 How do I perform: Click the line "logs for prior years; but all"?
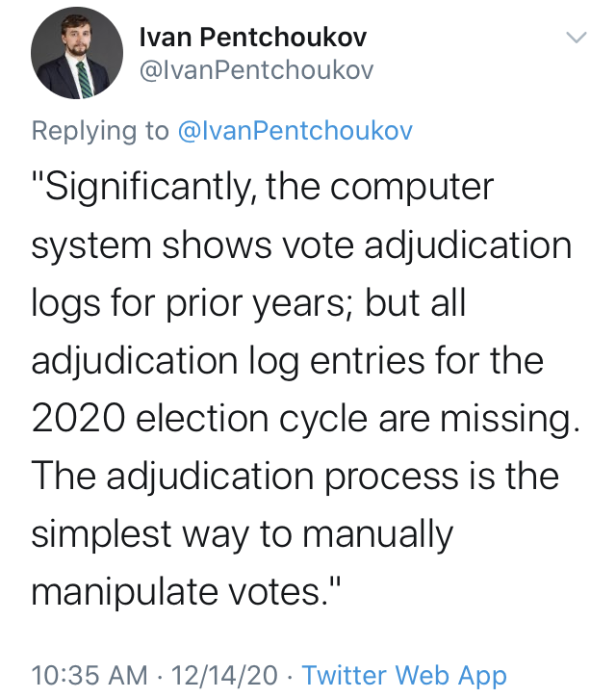coord(248,303)
